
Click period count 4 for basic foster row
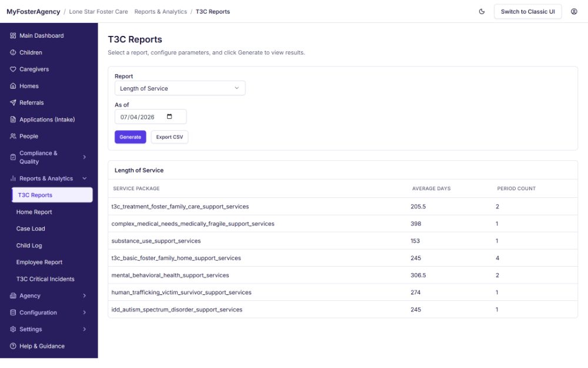point(497,258)
